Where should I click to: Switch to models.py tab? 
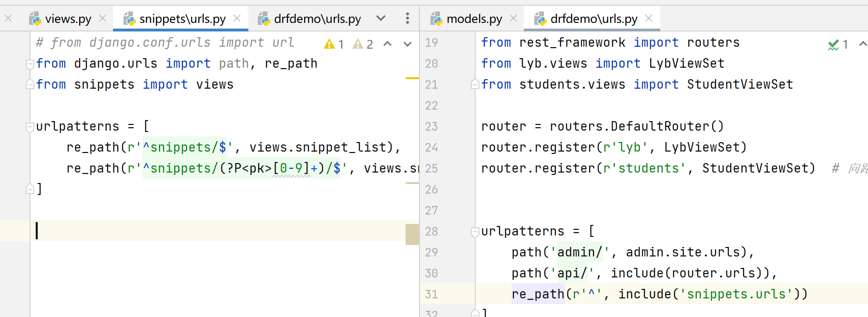(474, 19)
